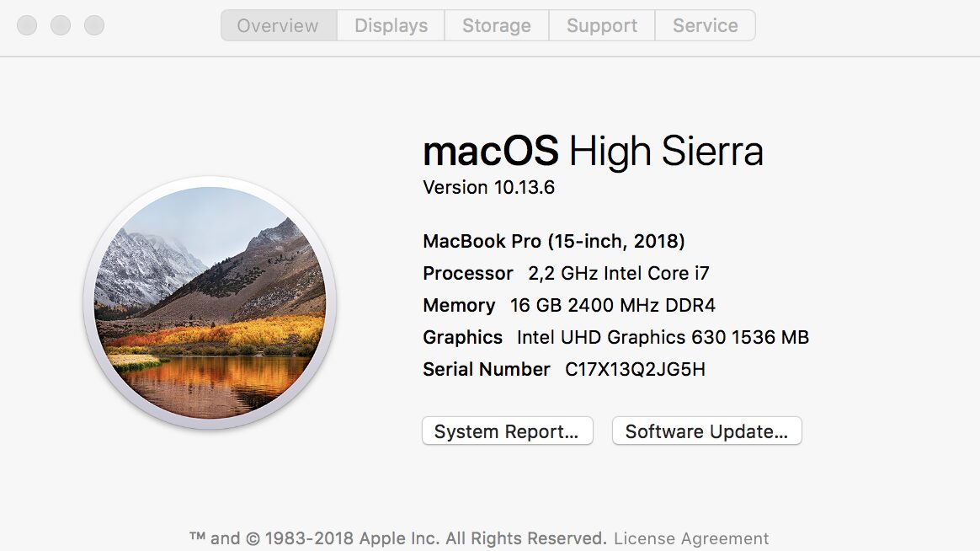Click the green zoom window button

tap(93, 25)
